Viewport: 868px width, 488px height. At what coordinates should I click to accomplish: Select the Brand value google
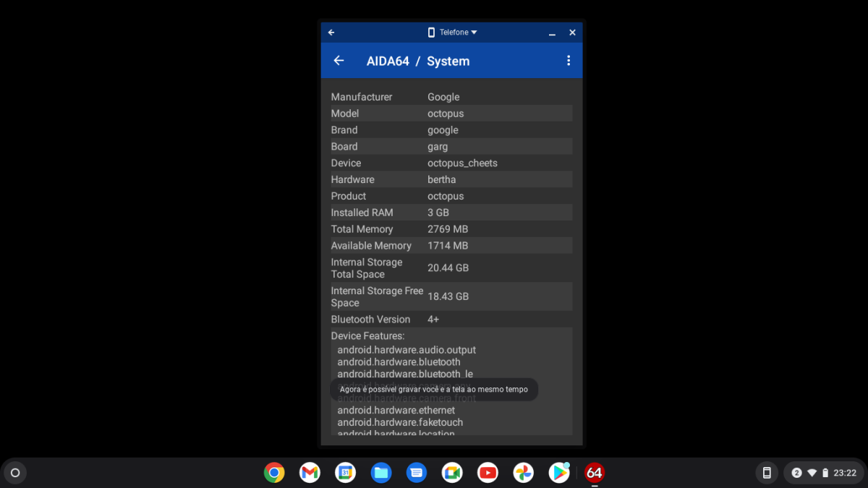click(x=443, y=130)
